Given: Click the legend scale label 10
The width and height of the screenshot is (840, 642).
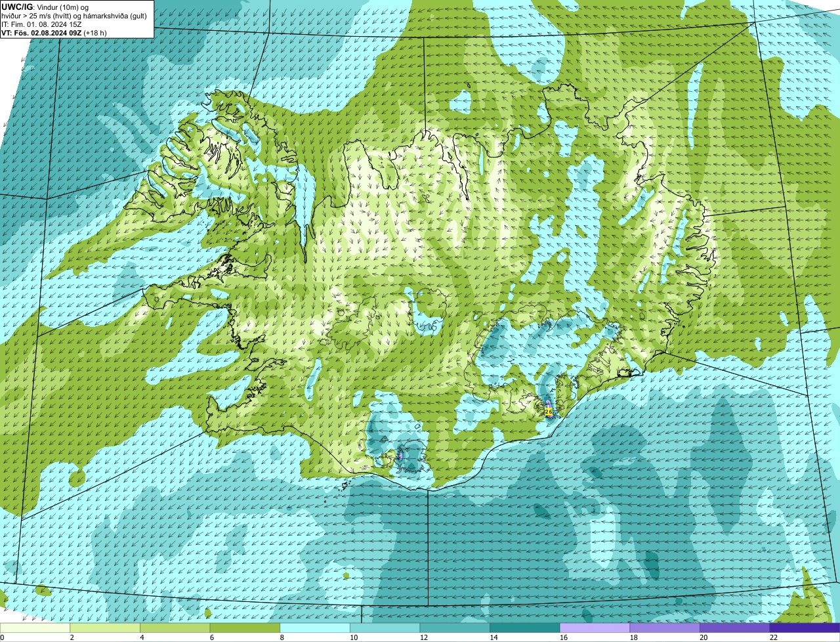Looking at the screenshot, I should click(x=354, y=637).
